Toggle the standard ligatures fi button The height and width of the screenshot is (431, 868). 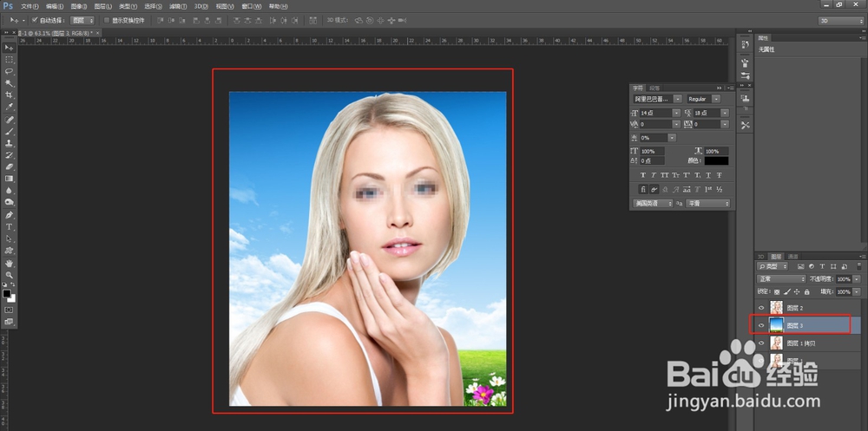coord(642,189)
